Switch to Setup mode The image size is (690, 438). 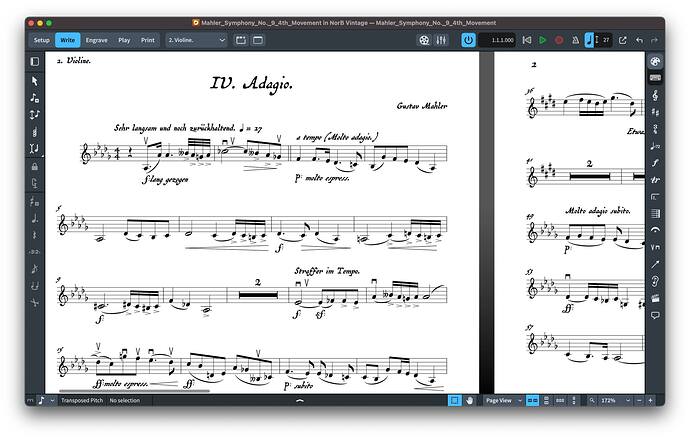tap(42, 40)
